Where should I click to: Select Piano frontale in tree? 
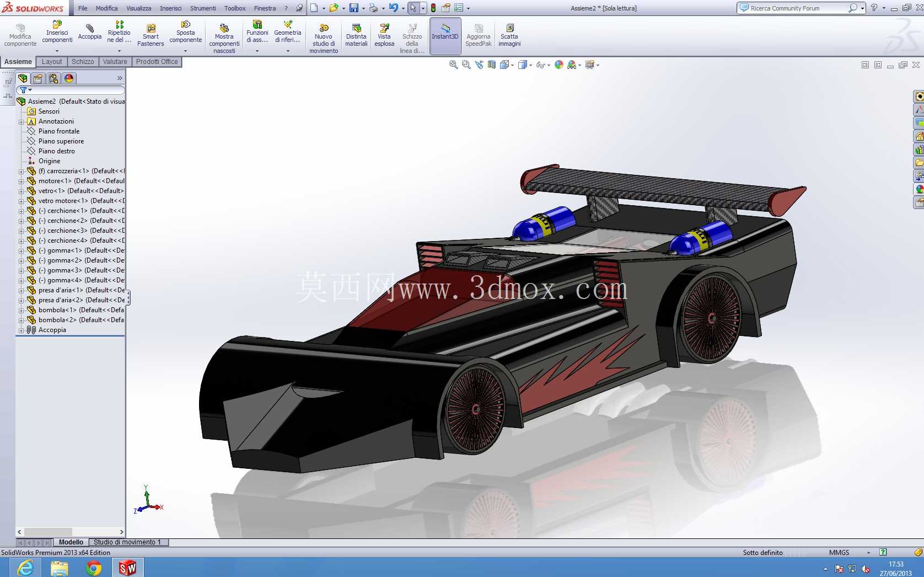click(x=58, y=131)
